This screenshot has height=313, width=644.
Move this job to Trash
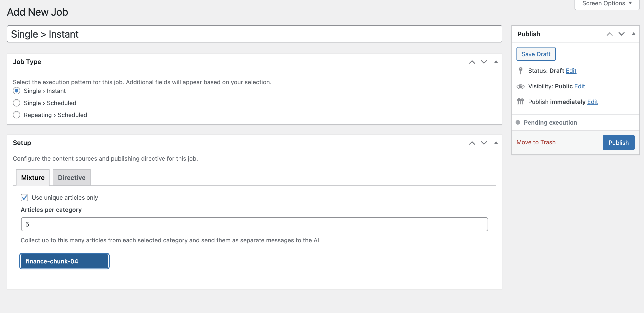(536, 142)
